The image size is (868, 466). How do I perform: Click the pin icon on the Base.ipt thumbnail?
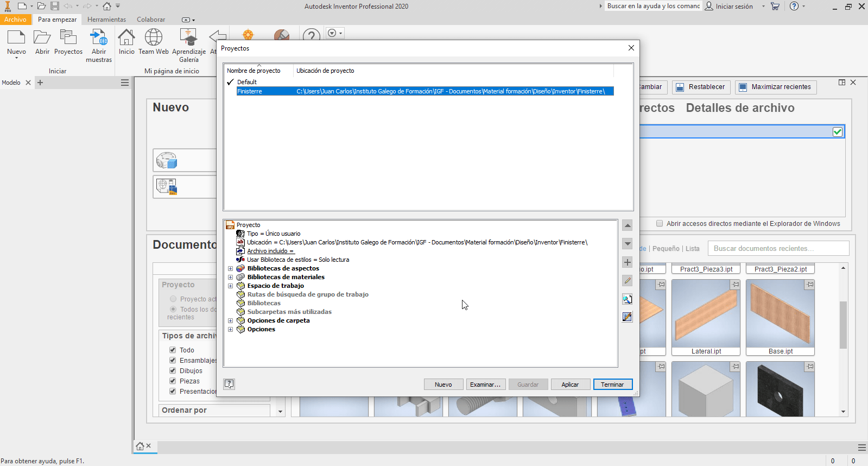809,284
